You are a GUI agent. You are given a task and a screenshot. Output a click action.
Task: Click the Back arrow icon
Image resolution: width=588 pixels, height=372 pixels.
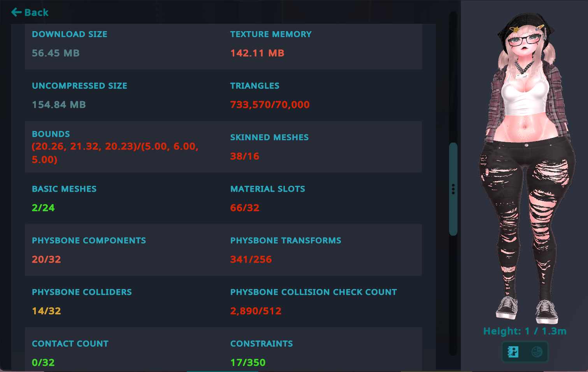[16, 12]
